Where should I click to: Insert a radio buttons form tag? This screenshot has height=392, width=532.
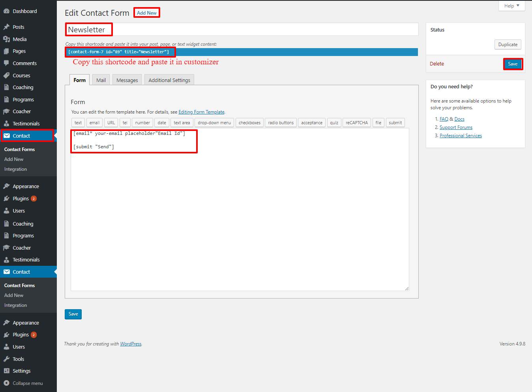[x=281, y=123]
